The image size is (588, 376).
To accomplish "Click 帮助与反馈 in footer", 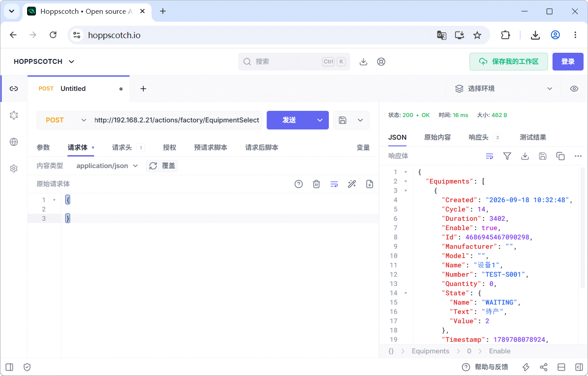I will tap(485, 367).
